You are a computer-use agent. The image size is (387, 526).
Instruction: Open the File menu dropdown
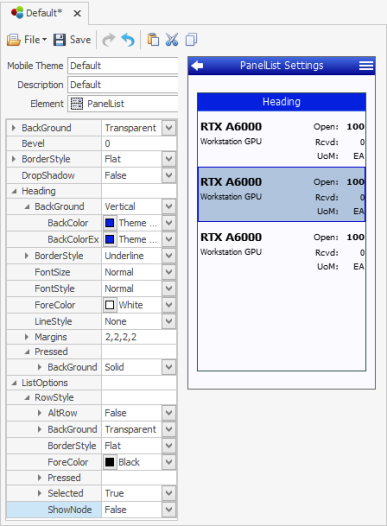[x=27, y=40]
